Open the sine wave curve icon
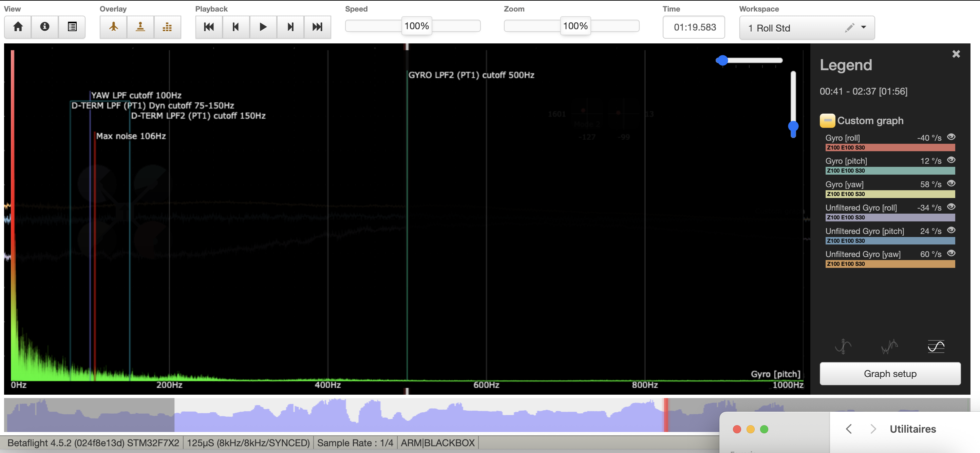This screenshot has height=453, width=980. coord(936,346)
